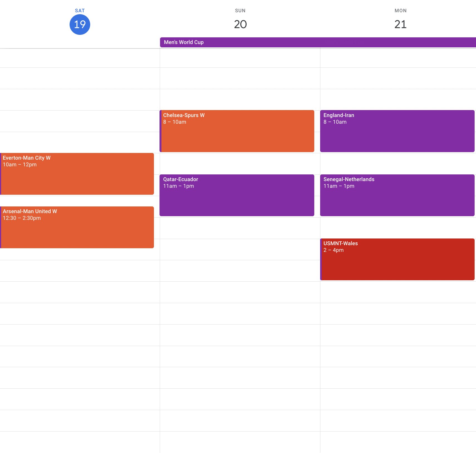Screen dimensions: 476x453
Task: Click Qatar-Ecuador '11am – 1pm' time text
Action: pos(178,186)
